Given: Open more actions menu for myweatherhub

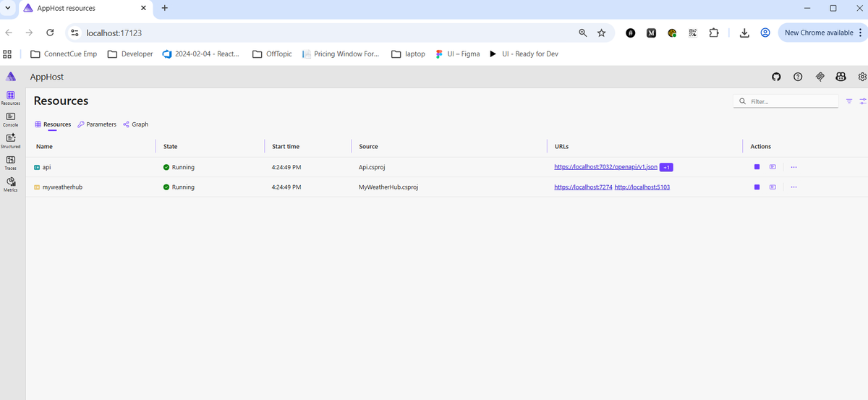Looking at the screenshot, I should click(x=793, y=187).
